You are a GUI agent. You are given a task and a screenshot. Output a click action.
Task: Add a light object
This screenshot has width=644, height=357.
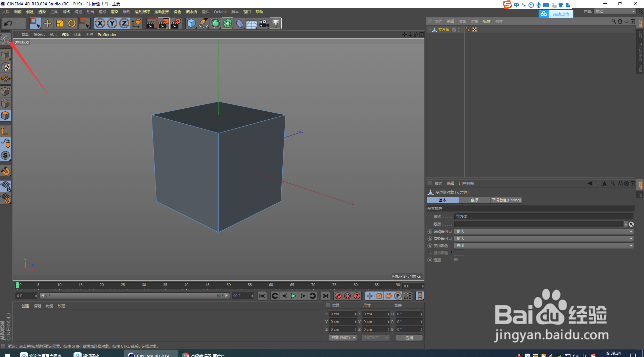point(276,23)
